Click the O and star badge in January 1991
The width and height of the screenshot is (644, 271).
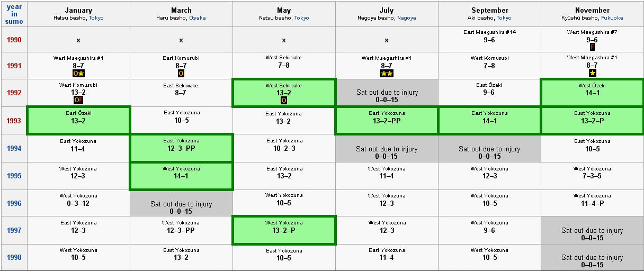point(78,73)
